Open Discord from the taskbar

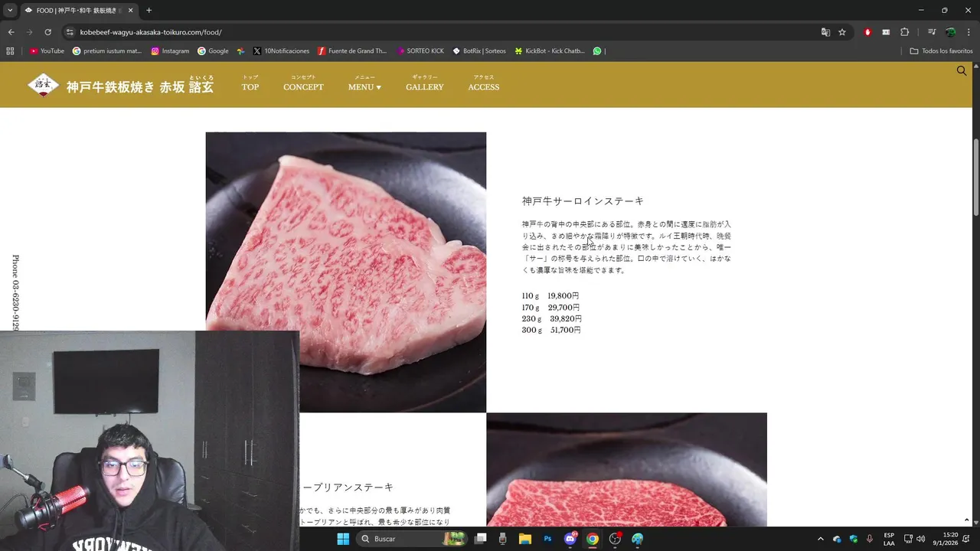point(570,539)
